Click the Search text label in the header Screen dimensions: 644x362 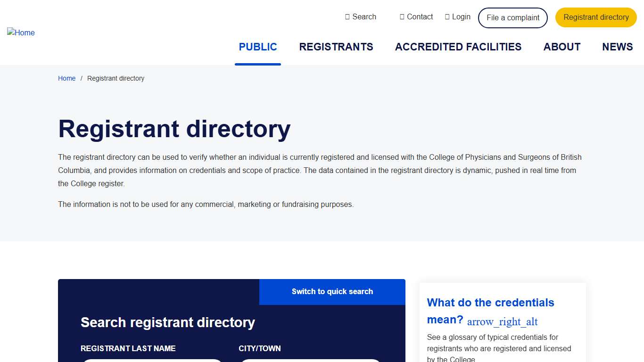[x=364, y=16]
